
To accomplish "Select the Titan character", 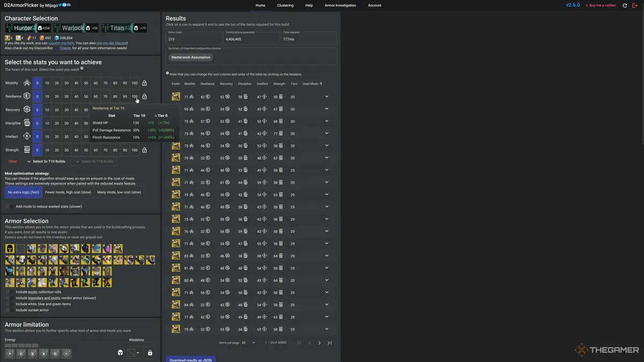I will click(x=124, y=28).
